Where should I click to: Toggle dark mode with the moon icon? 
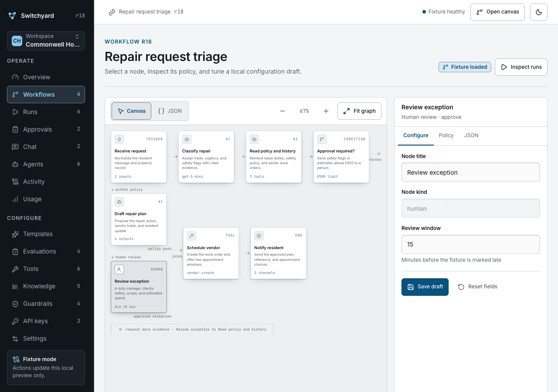click(x=539, y=12)
